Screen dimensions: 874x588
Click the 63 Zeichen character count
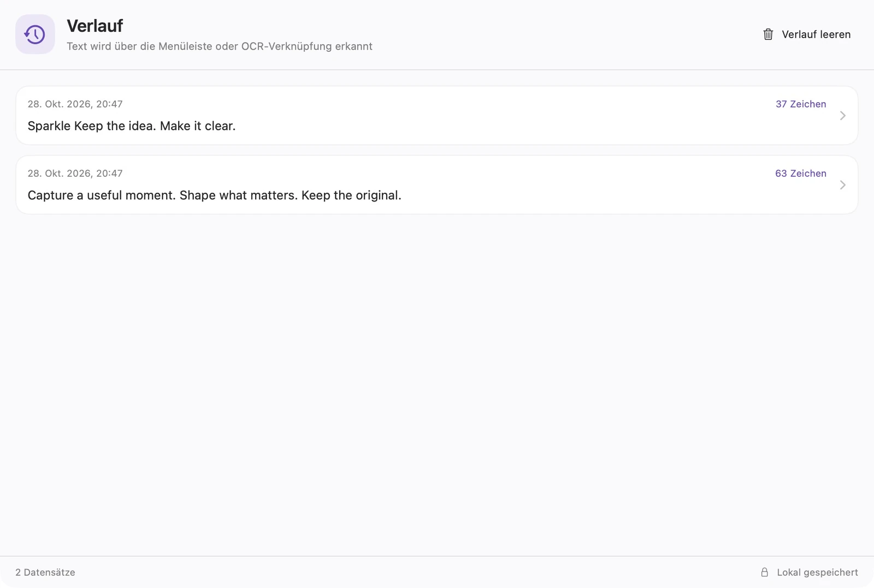pyautogui.click(x=801, y=174)
